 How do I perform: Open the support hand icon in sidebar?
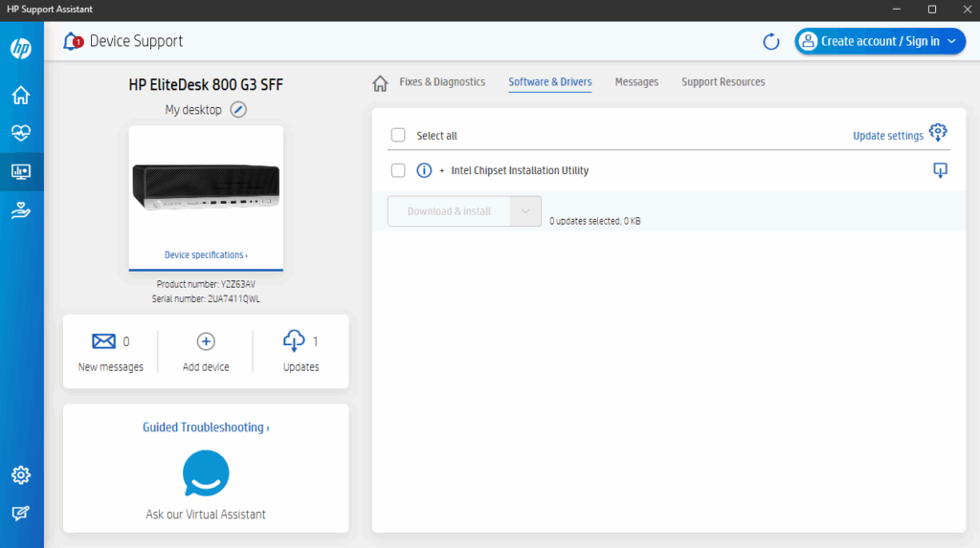click(21, 211)
